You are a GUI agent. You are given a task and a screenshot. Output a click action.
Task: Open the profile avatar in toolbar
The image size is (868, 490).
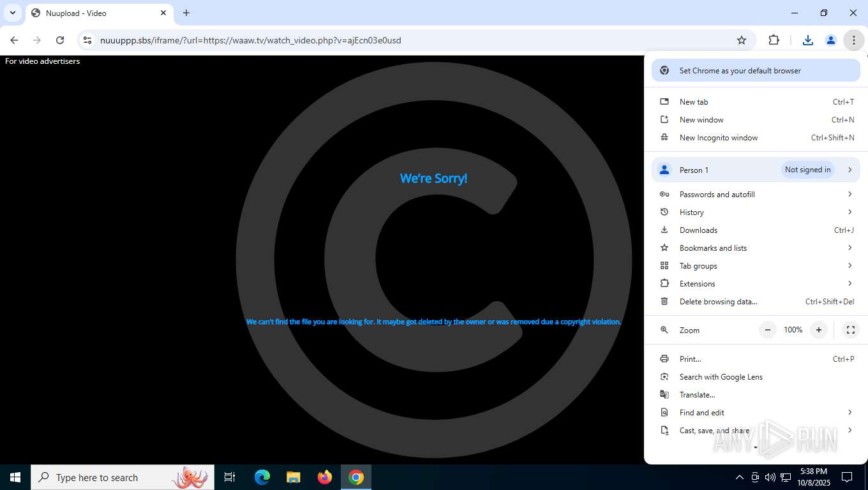[x=831, y=40]
